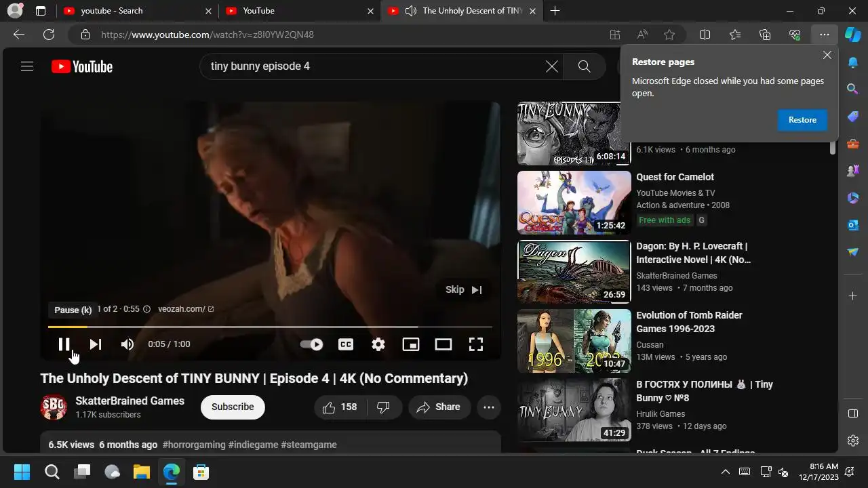Close the 'youtube - Search' tab

[x=208, y=11]
